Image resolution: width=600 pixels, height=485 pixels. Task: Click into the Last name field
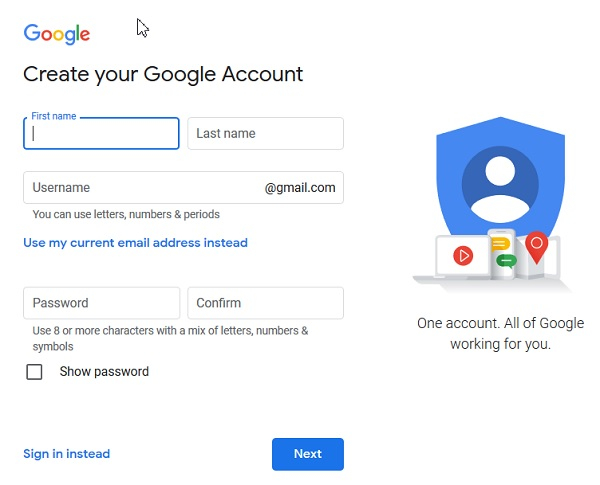[265, 133]
